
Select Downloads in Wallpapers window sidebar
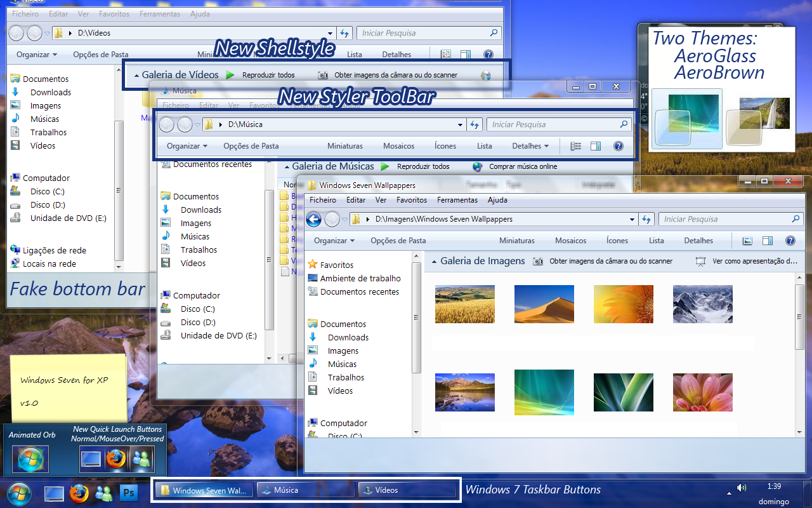coord(348,337)
